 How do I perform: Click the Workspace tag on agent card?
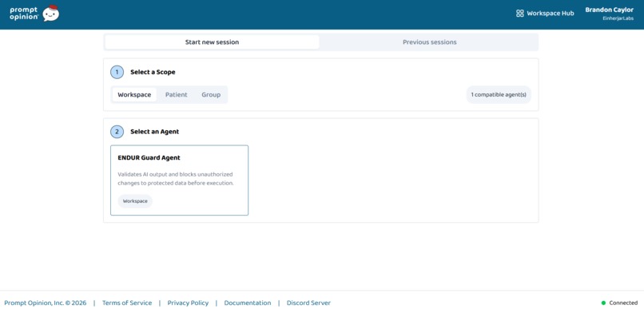(x=135, y=201)
